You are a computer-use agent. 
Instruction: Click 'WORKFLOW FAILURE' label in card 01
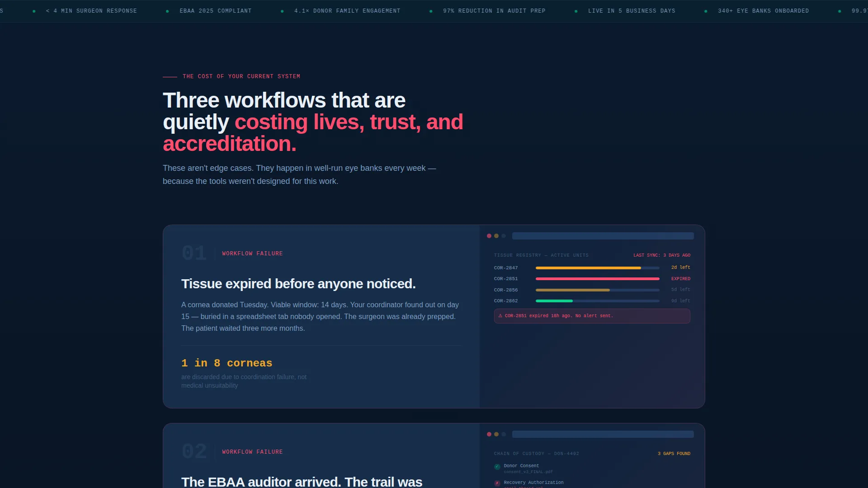[252, 253]
